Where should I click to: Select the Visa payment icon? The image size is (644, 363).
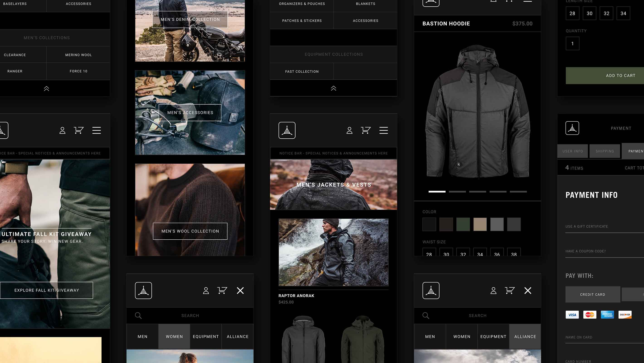(572, 314)
